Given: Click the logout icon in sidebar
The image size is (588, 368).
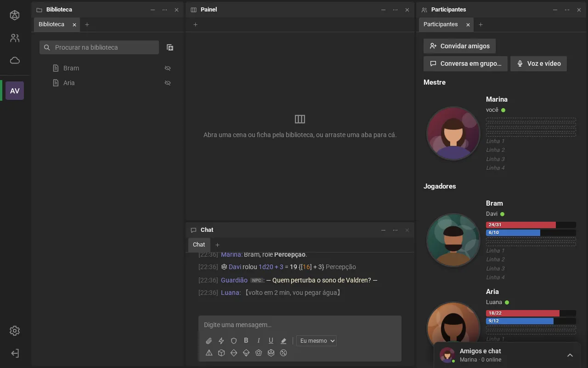Looking at the screenshot, I should [15, 353].
